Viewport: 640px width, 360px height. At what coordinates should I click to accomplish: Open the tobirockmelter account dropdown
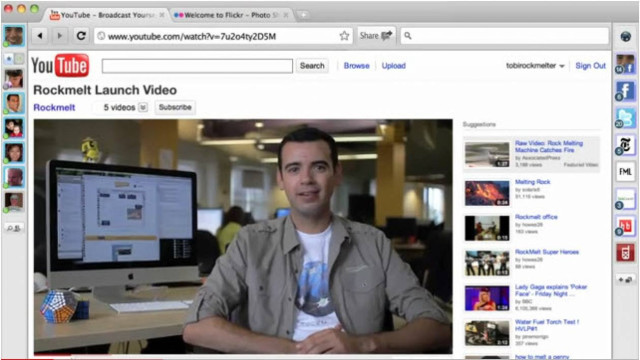coord(535,66)
